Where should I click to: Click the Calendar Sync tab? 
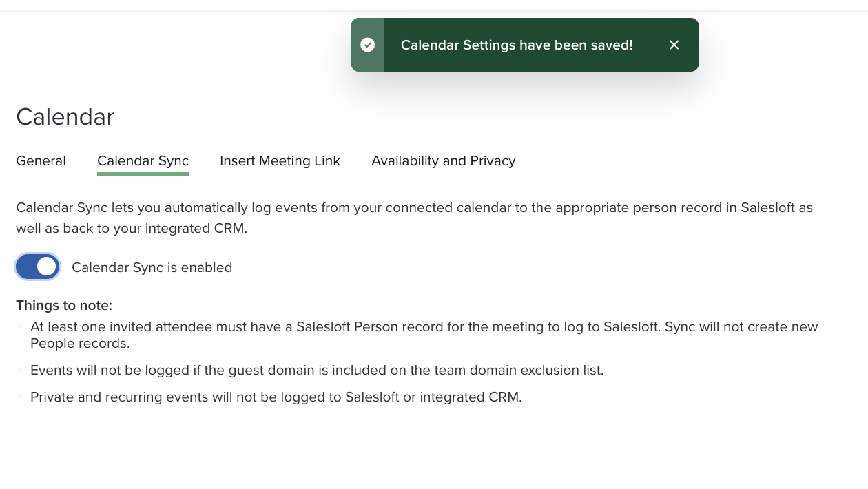[x=143, y=160]
